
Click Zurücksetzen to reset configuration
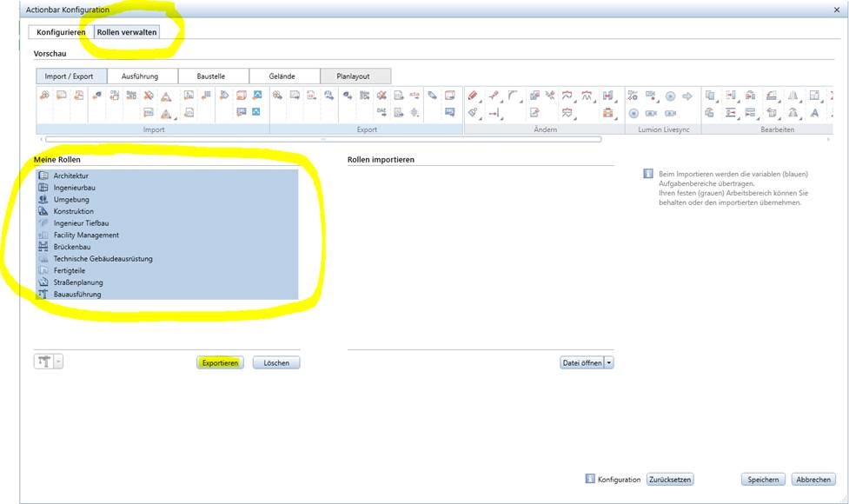pyautogui.click(x=670, y=480)
